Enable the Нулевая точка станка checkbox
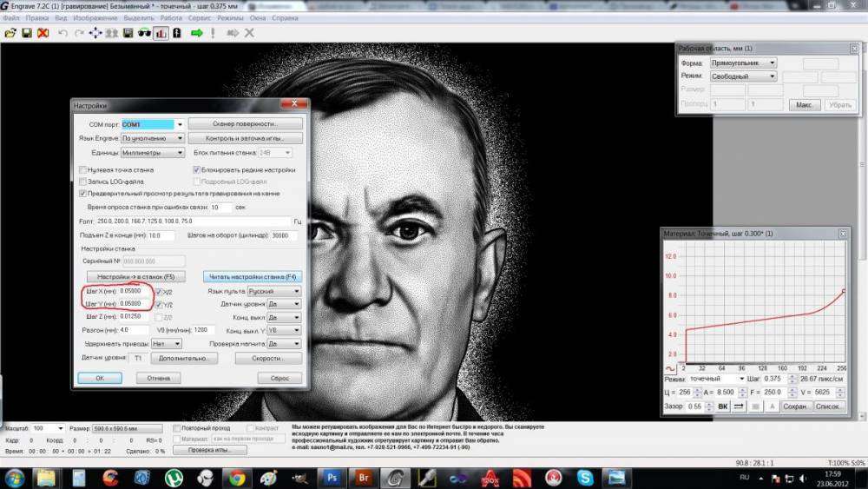The width and height of the screenshot is (868, 489). click(x=83, y=169)
